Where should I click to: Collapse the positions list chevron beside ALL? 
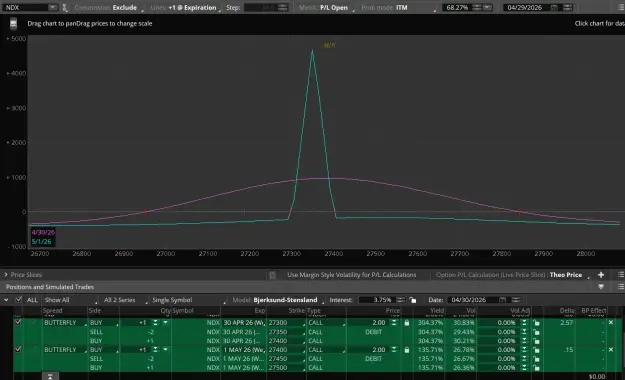[6, 300]
